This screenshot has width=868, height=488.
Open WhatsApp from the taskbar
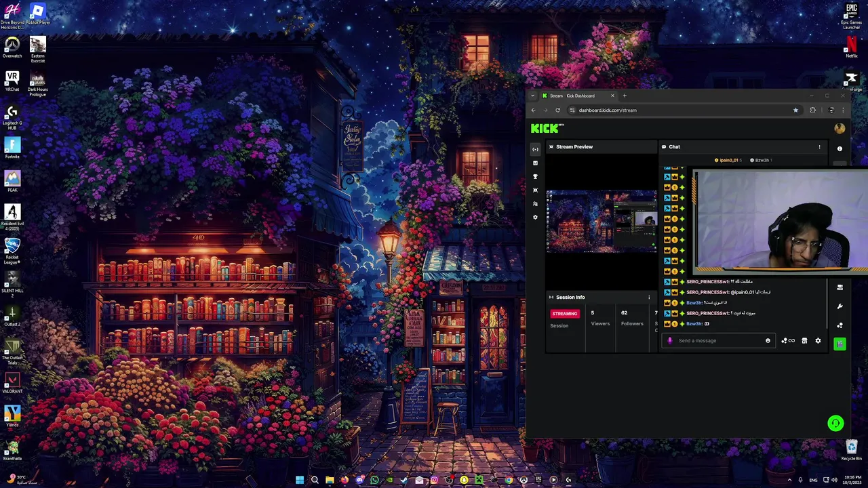pos(374,480)
